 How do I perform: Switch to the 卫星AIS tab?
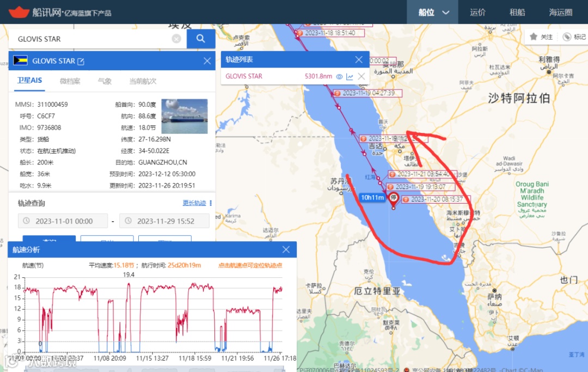tap(29, 81)
